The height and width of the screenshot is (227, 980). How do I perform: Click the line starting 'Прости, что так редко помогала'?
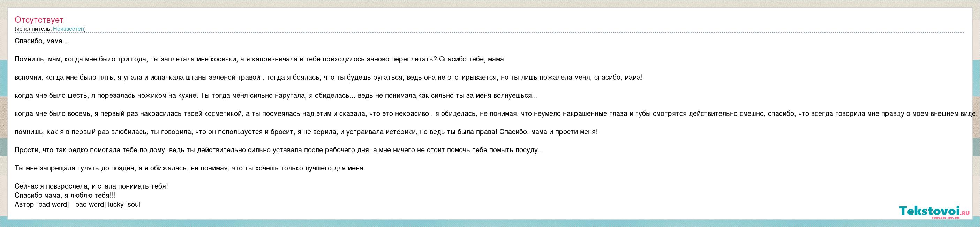point(279,150)
